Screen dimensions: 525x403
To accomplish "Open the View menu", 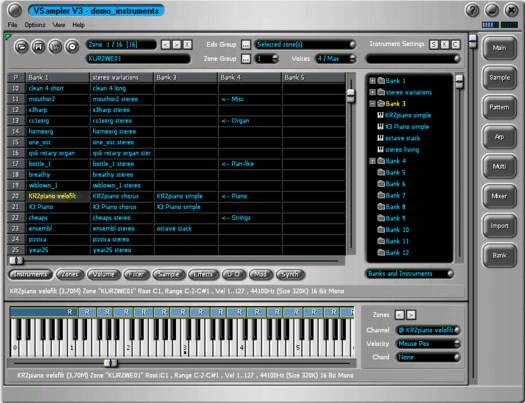I will pyautogui.click(x=59, y=25).
